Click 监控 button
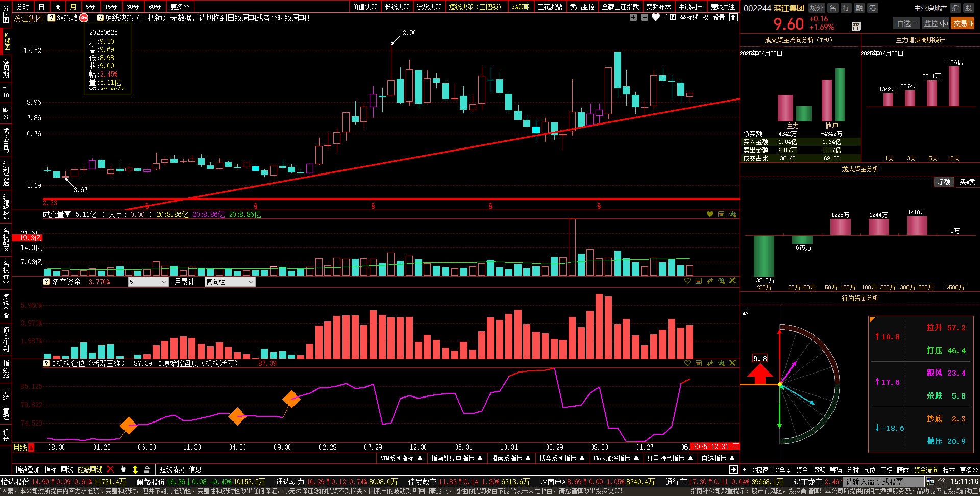 [935, 23]
